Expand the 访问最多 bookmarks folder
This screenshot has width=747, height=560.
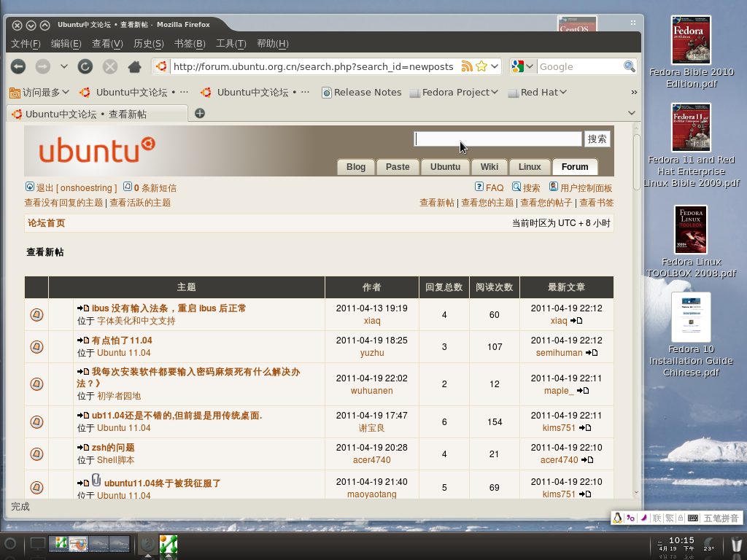(39, 92)
